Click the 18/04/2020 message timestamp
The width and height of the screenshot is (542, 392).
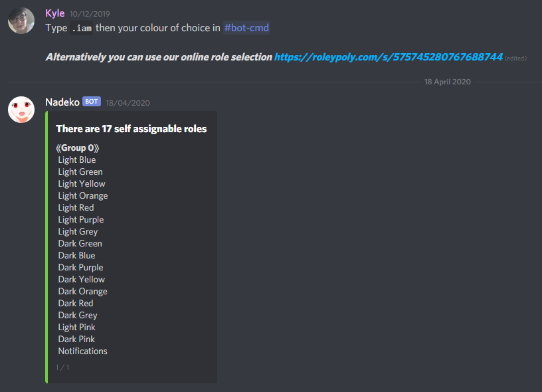click(128, 103)
